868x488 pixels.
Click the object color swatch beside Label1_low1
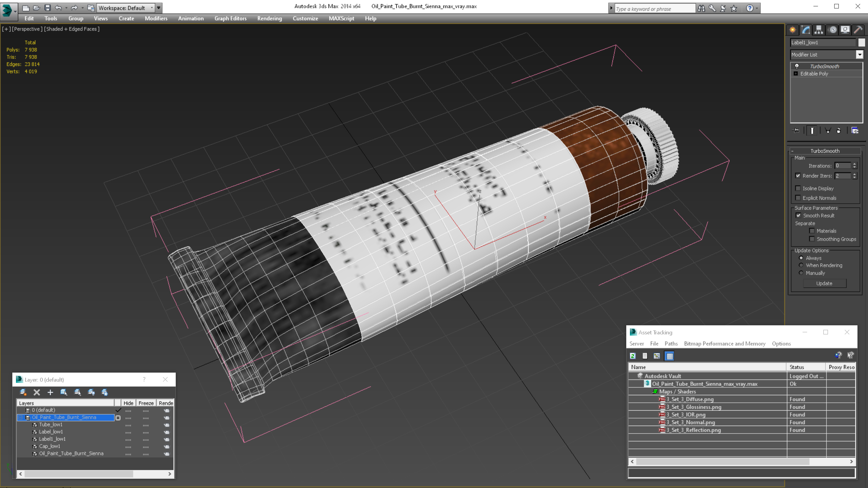click(x=861, y=42)
